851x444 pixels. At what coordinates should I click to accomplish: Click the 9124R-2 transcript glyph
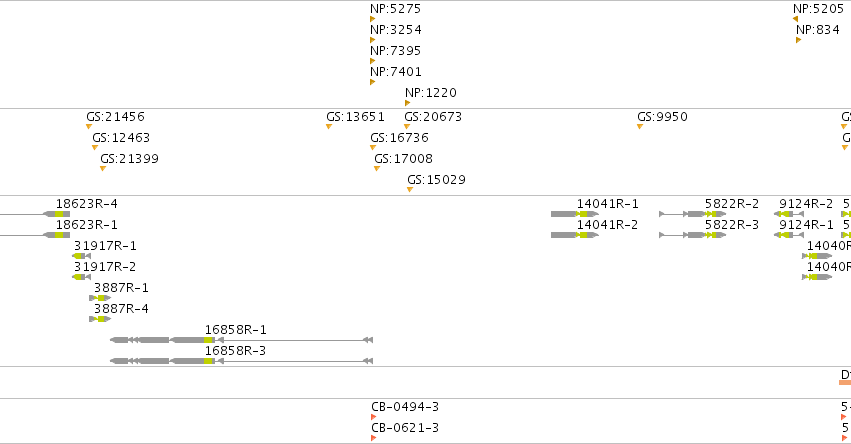pyautogui.click(x=789, y=214)
